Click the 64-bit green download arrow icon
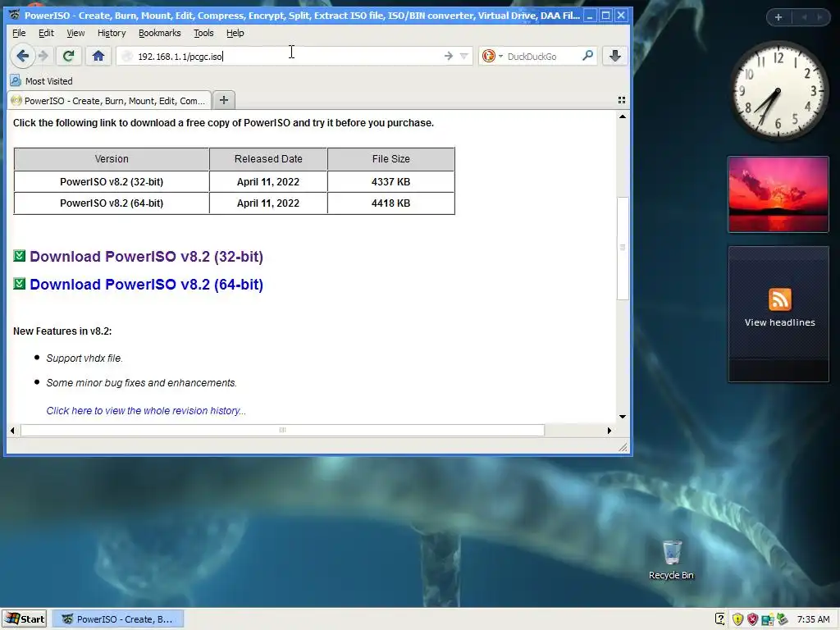The image size is (840, 630). pos(20,283)
